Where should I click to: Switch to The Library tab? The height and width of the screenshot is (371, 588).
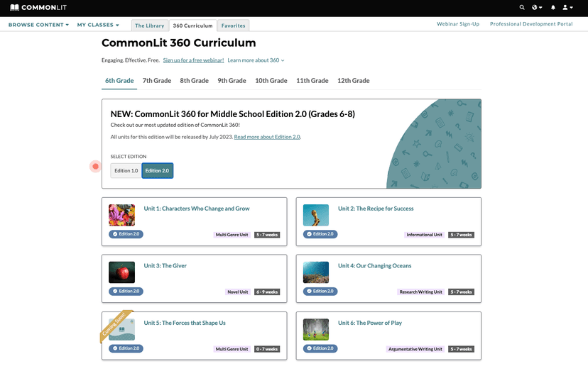coord(150,26)
